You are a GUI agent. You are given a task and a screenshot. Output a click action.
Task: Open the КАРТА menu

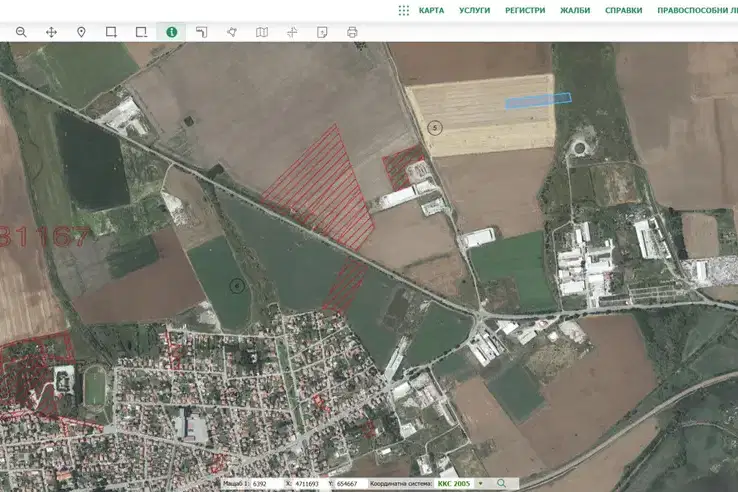click(x=431, y=10)
